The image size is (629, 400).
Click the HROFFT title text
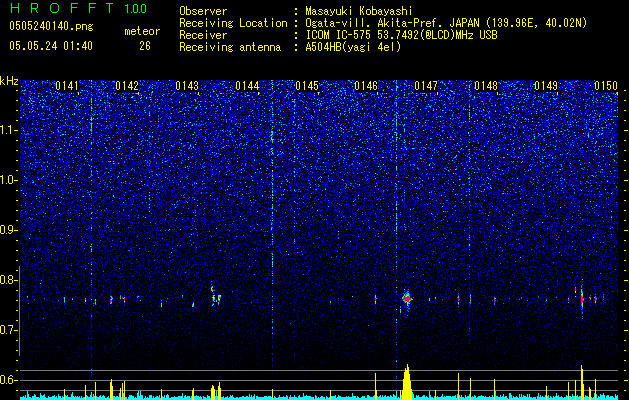pyautogui.click(x=61, y=8)
